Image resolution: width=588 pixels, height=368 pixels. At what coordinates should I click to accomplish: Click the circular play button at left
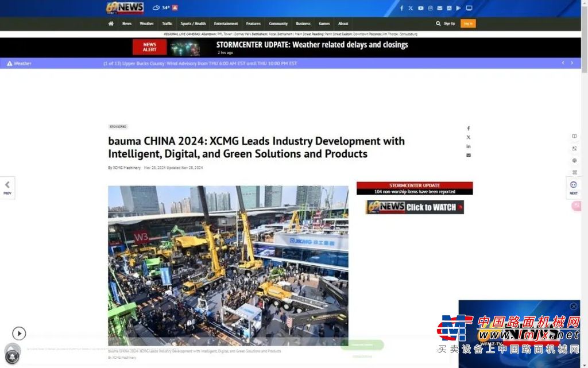(x=19, y=333)
